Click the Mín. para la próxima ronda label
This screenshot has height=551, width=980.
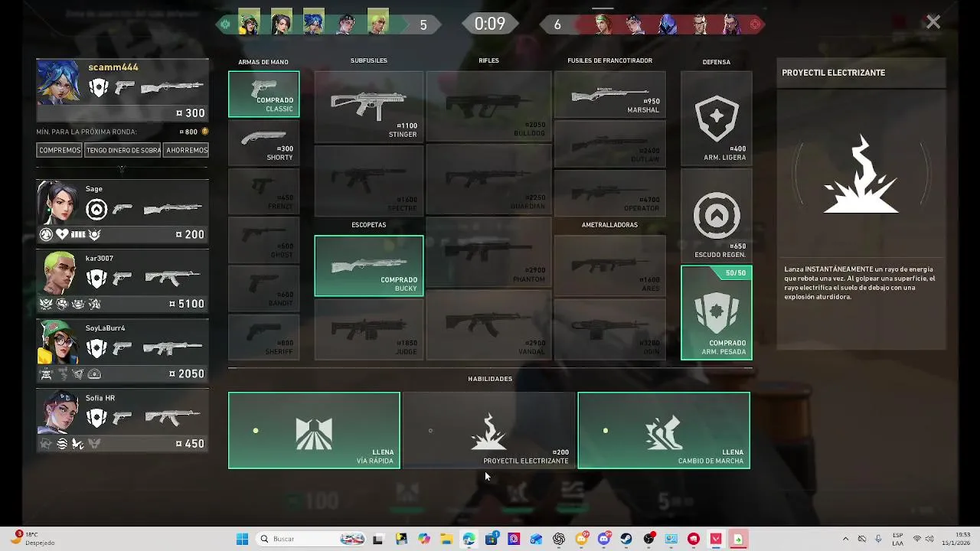tap(87, 132)
